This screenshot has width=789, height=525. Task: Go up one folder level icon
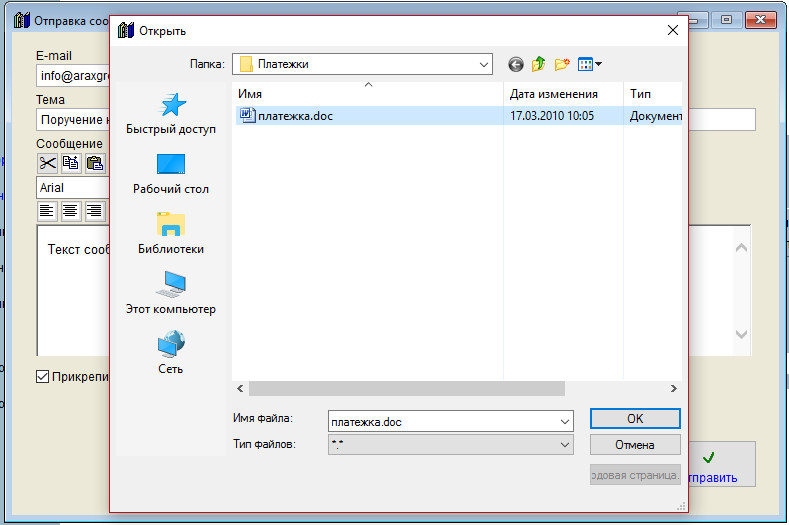point(539,64)
